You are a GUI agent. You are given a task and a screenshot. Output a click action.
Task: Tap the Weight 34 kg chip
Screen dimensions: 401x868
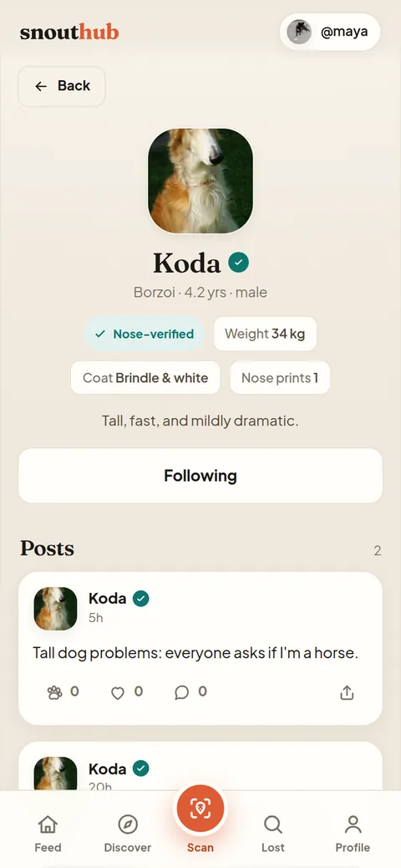(265, 334)
